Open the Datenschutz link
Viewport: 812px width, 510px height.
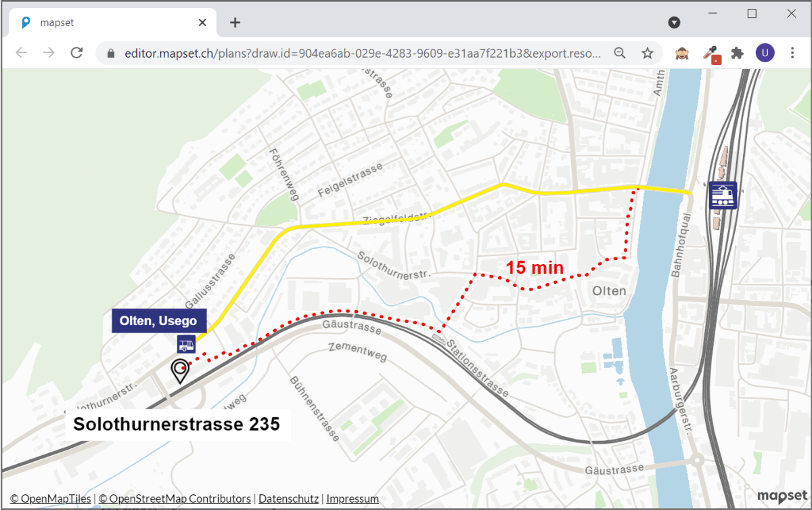coord(288,499)
